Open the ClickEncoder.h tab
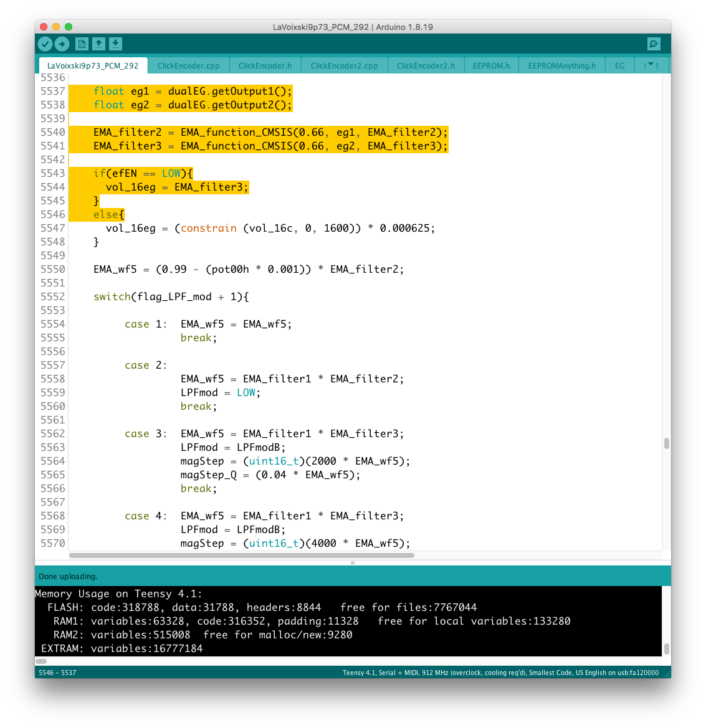 [x=265, y=65]
